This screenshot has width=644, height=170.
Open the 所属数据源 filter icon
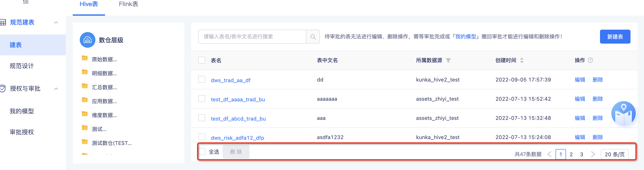tap(448, 60)
